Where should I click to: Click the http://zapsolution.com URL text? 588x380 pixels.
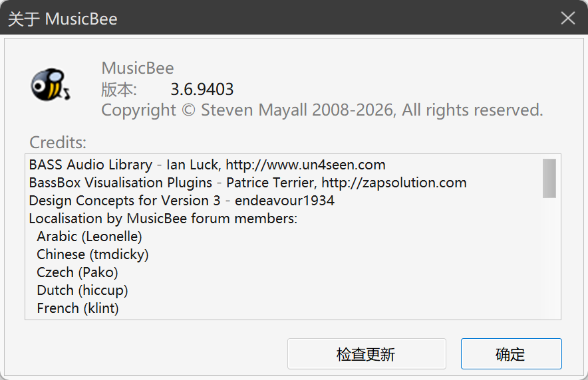point(394,183)
